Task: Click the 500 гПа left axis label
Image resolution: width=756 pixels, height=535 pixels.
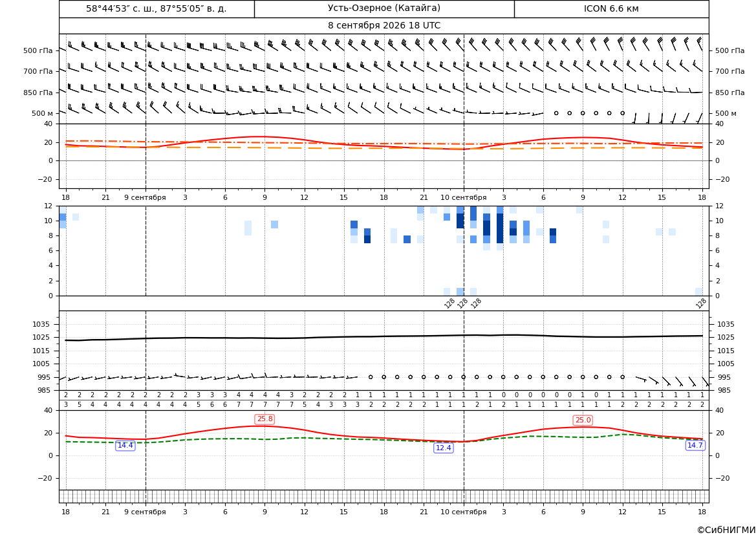Action: [38, 50]
